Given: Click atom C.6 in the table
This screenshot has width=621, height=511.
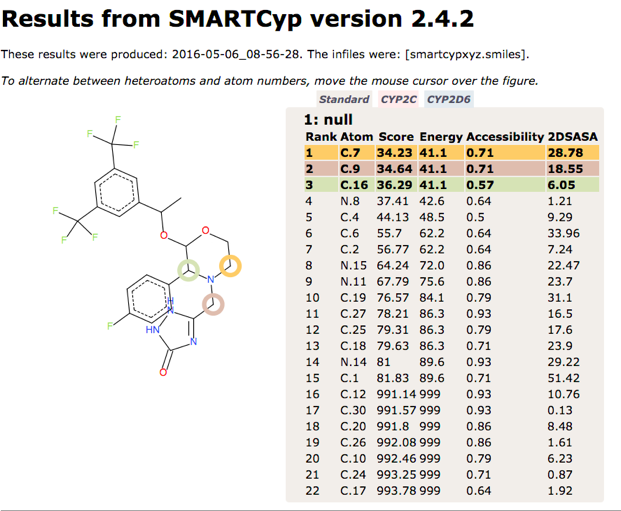Looking at the screenshot, I should pyautogui.click(x=349, y=233).
